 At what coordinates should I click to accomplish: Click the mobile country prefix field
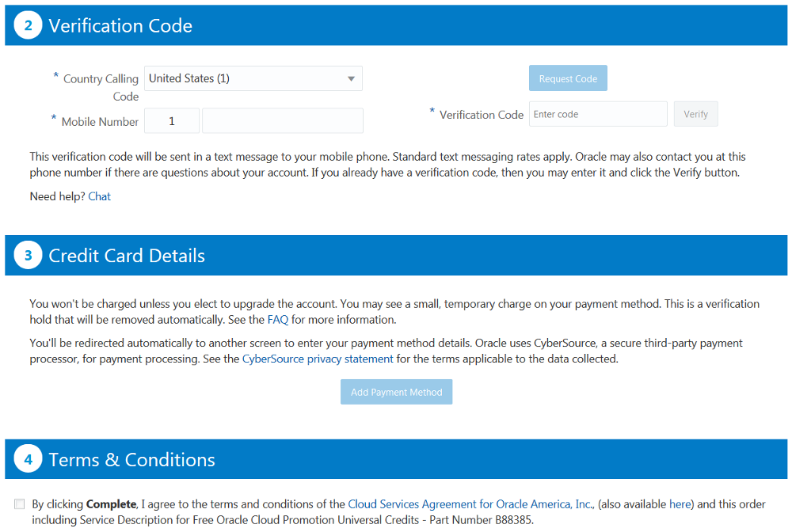pos(173,121)
